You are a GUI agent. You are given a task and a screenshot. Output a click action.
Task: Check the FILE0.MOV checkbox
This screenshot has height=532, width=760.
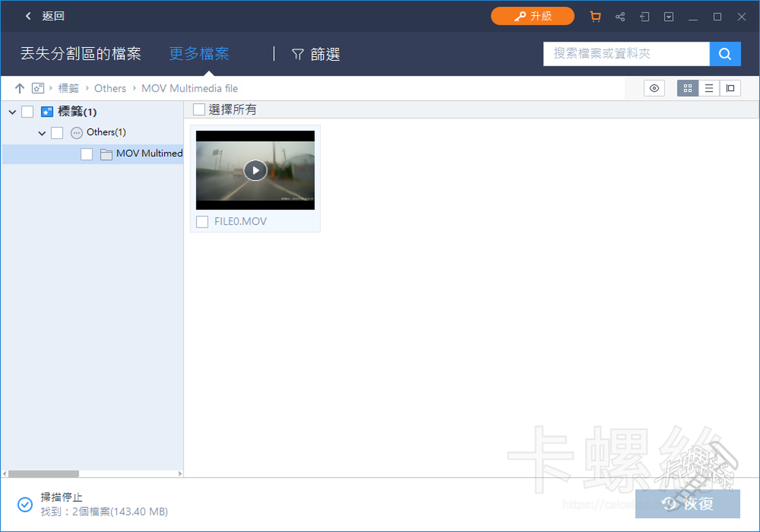[x=202, y=222]
